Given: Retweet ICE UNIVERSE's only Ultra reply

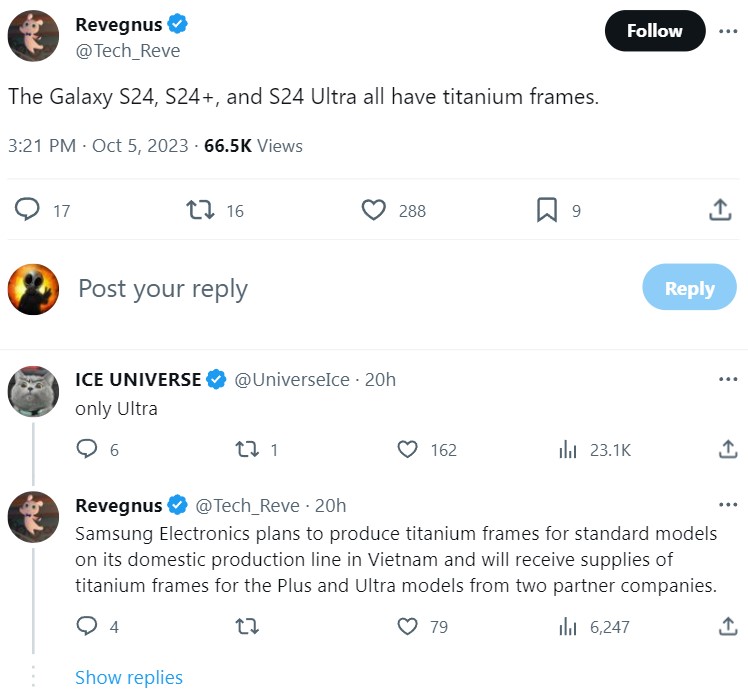Looking at the screenshot, I should point(247,449).
